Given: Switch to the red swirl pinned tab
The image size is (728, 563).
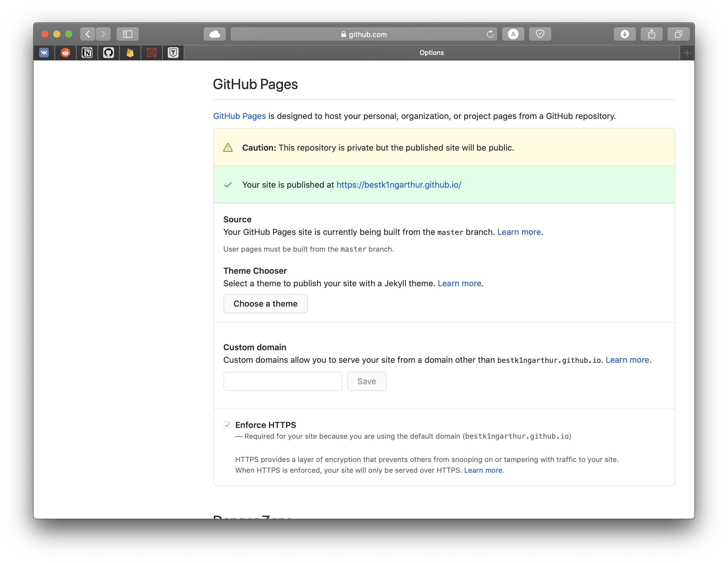Looking at the screenshot, I should [x=152, y=53].
